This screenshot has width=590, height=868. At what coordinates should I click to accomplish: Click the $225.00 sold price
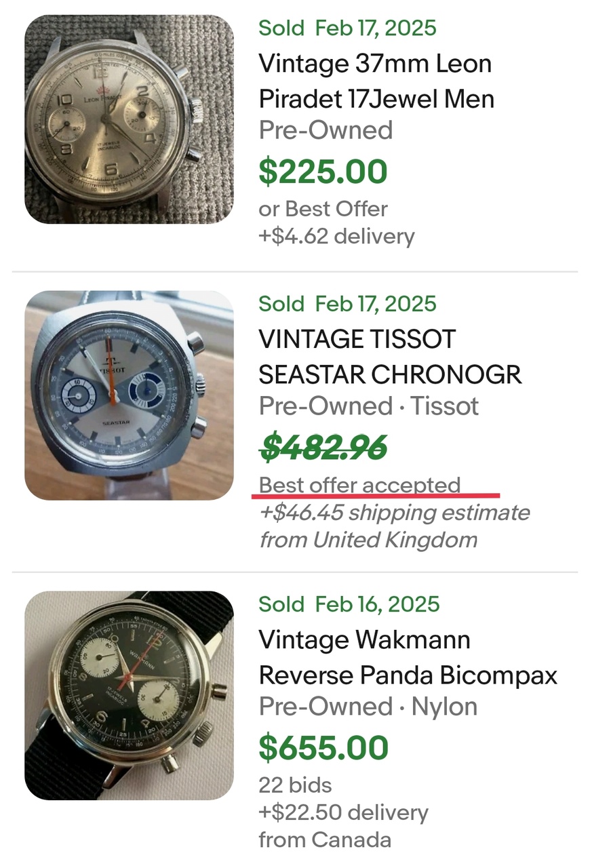tap(323, 172)
